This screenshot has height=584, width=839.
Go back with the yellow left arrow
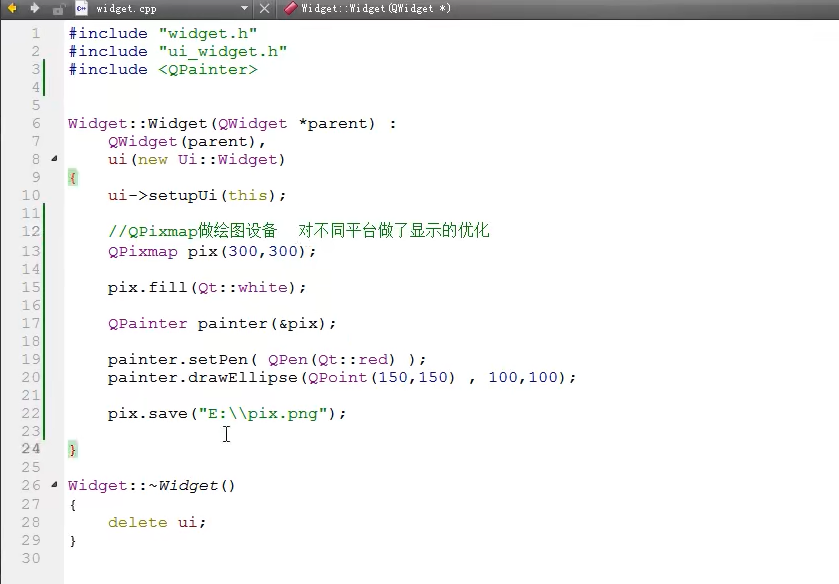coord(12,8)
